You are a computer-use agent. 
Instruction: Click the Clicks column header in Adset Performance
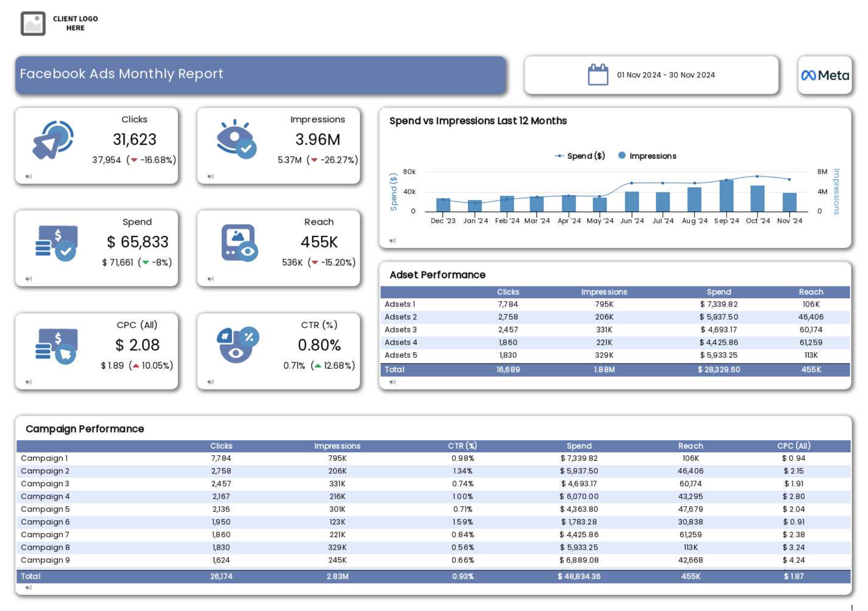click(508, 292)
